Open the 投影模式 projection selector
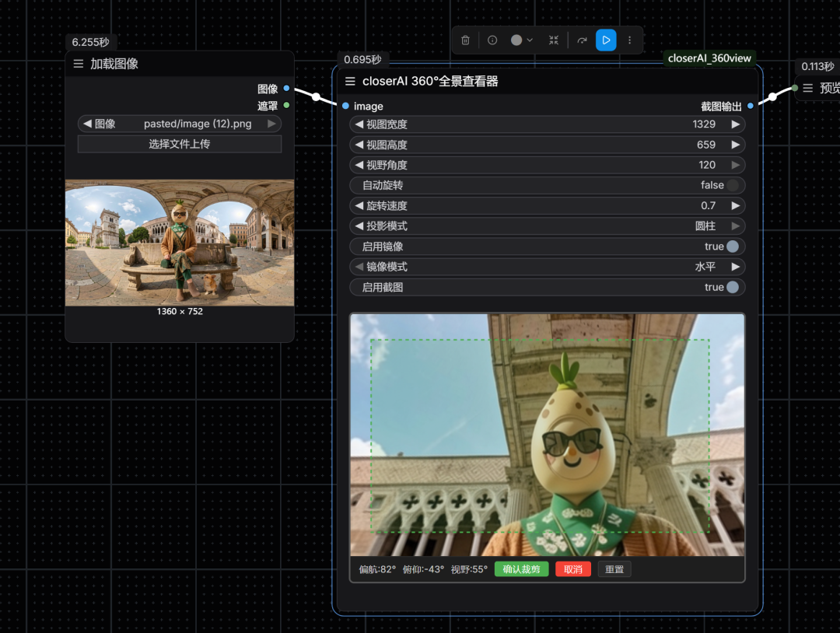The image size is (840, 633). click(x=548, y=226)
